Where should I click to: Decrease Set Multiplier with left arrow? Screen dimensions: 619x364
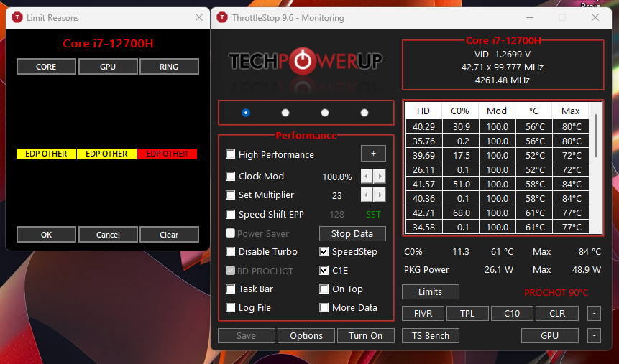coord(367,195)
